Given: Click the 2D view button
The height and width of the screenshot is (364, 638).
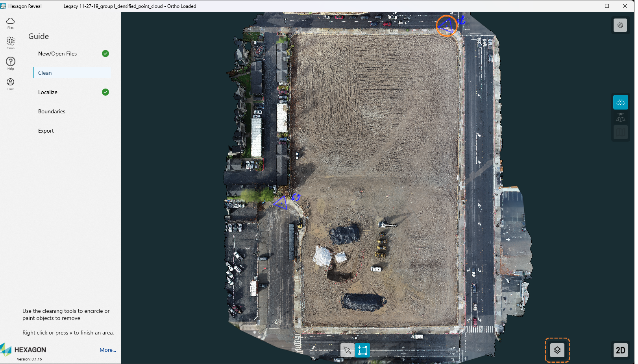Looking at the screenshot, I should (620, 350).
